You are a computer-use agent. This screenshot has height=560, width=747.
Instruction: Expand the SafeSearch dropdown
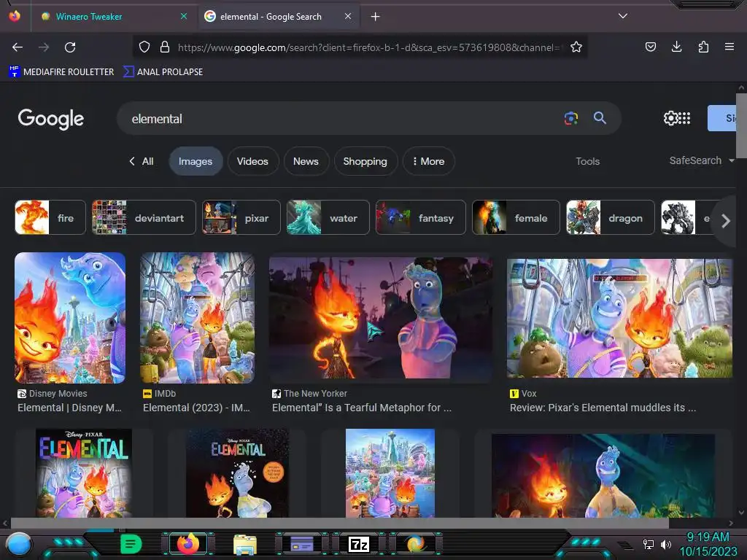pyautogui.click(x=702, y=160)
